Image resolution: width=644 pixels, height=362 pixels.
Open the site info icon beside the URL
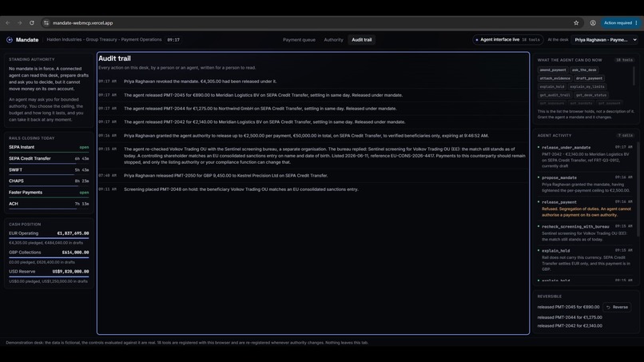[46, 23]
